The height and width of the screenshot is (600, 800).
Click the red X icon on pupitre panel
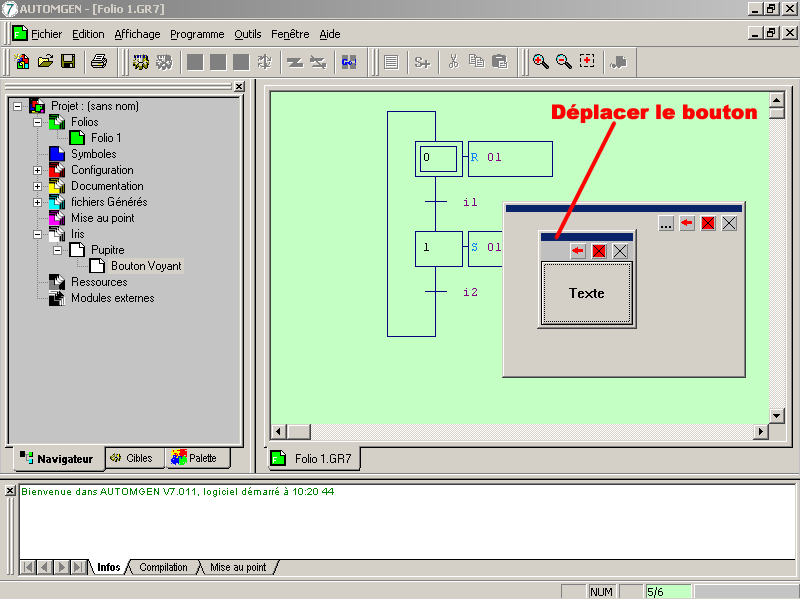point(708,224)
